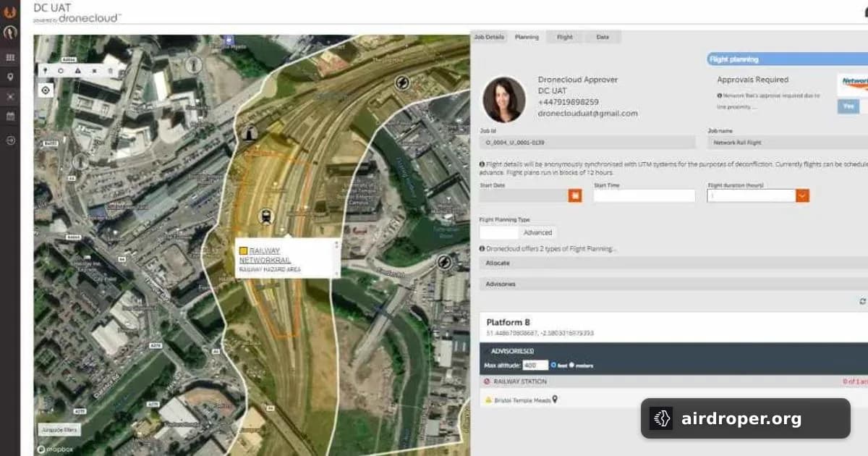Click the Job name field
Screen dimensions: 868x456
(x=788, y=143)
